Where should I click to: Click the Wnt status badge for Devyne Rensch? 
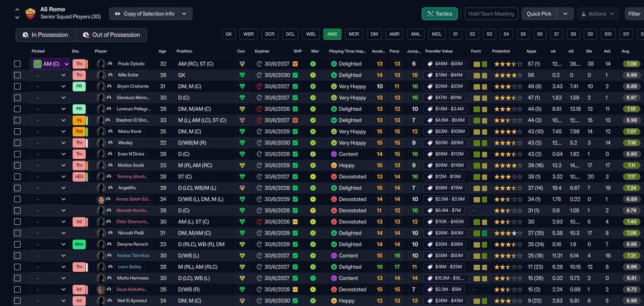[79, 244]
